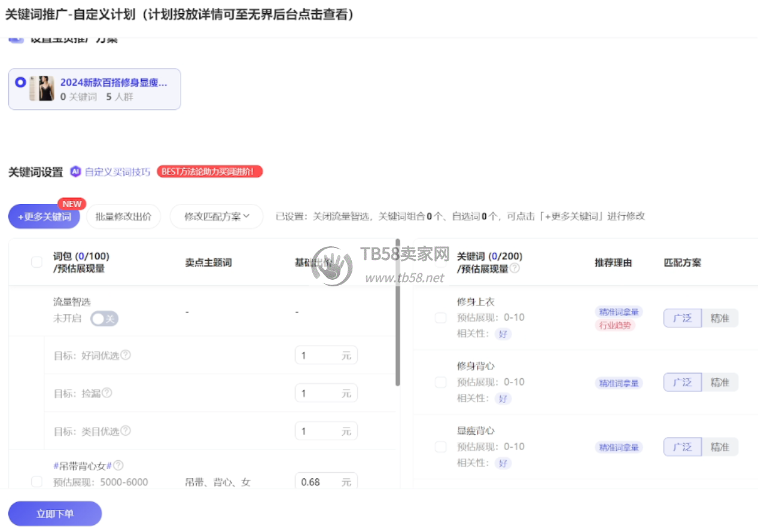The width and height of the screenshot is (758, 532).
Task: Click the 匹配方案 column header
Action: 683,262
